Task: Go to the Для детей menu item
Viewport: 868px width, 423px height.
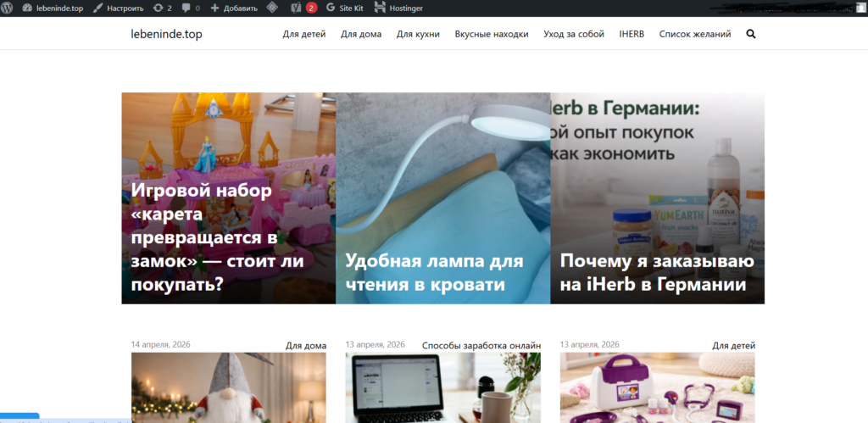Action: (x=304, y=34)
